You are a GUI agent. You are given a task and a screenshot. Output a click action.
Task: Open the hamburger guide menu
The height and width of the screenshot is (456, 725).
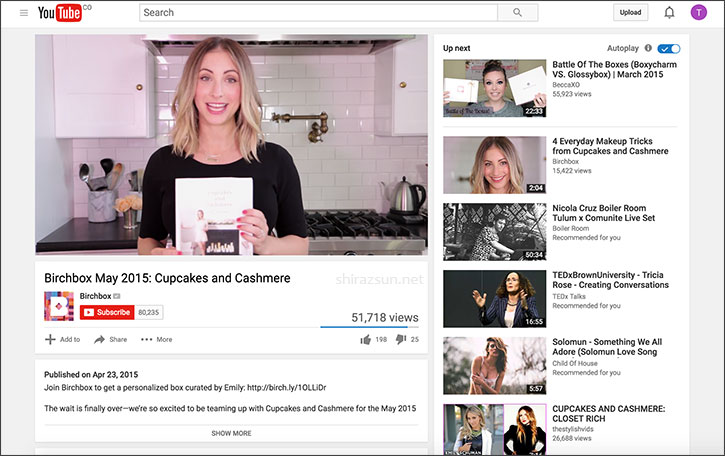[x=24, y=13]
